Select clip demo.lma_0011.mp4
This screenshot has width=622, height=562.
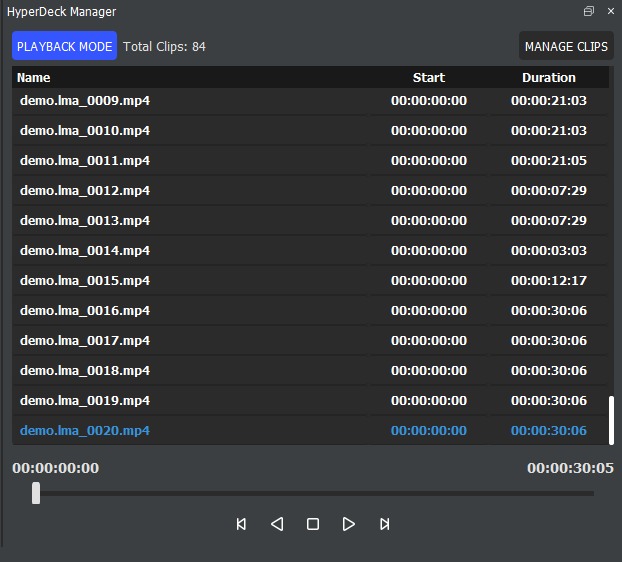tap(310, 161)
